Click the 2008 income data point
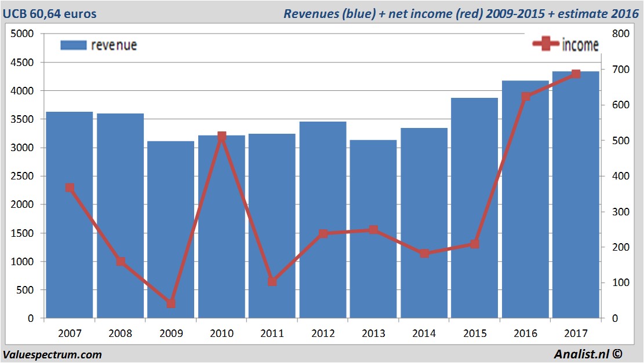The height and width of the screenshot is (363, 644). click(121, 262)
